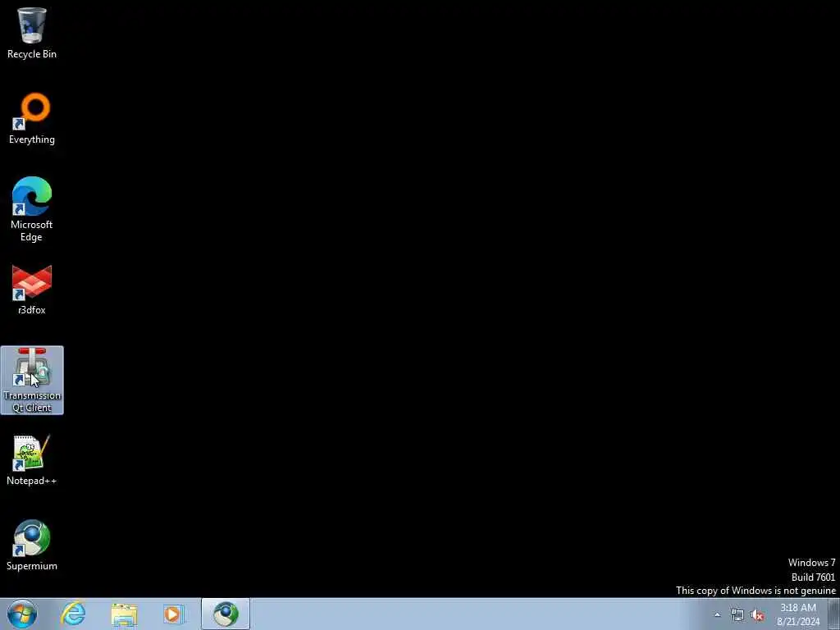Select the Everything search shortcut
The width and height of the screenshot is (840, 630).
coord(32,118)
